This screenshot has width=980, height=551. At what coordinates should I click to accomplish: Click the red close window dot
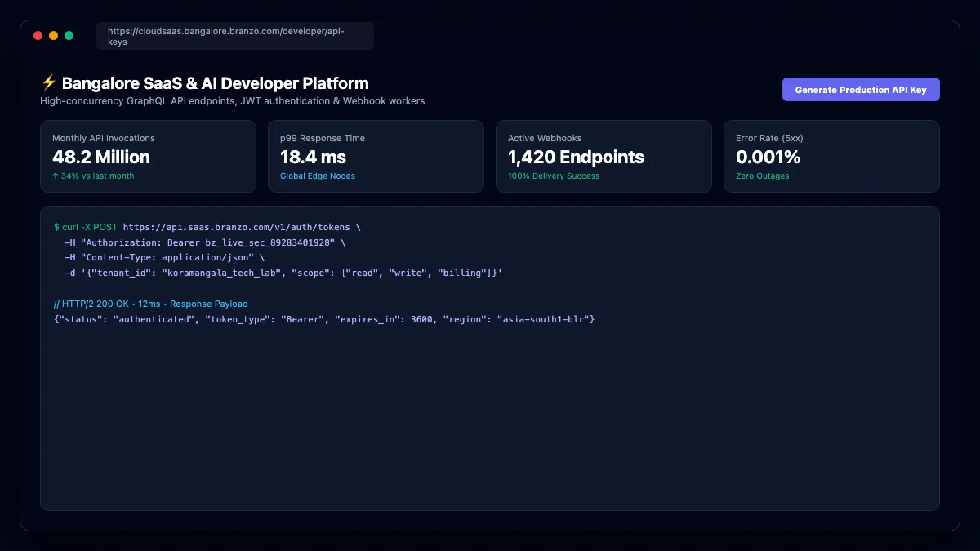pyautogui.click(x=38, y=36)
